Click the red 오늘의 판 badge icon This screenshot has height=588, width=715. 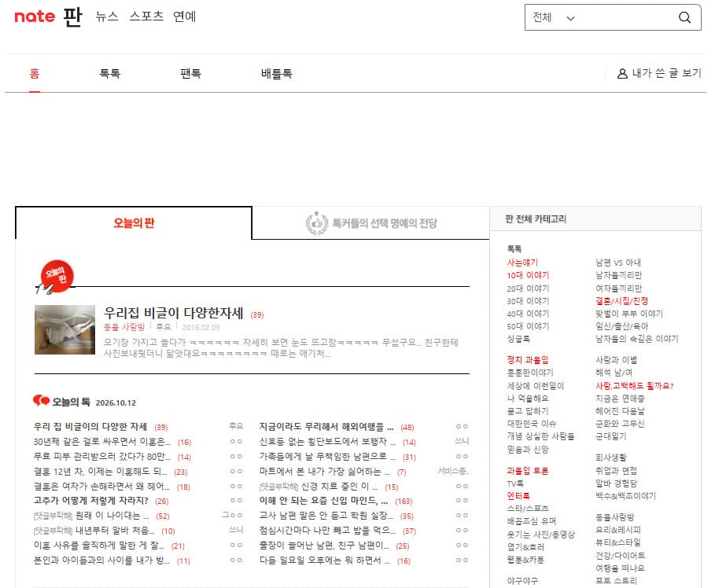tap(56, 276)
